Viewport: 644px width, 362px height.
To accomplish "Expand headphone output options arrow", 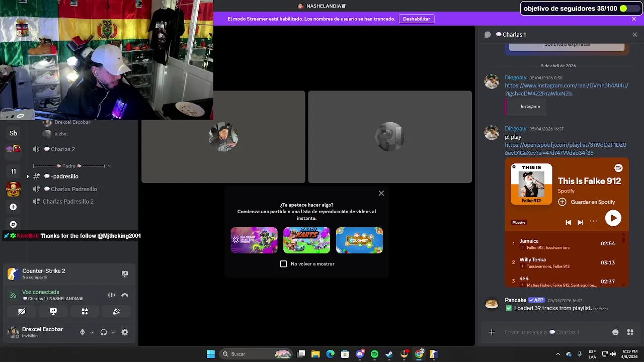I will tap(113, 332).
